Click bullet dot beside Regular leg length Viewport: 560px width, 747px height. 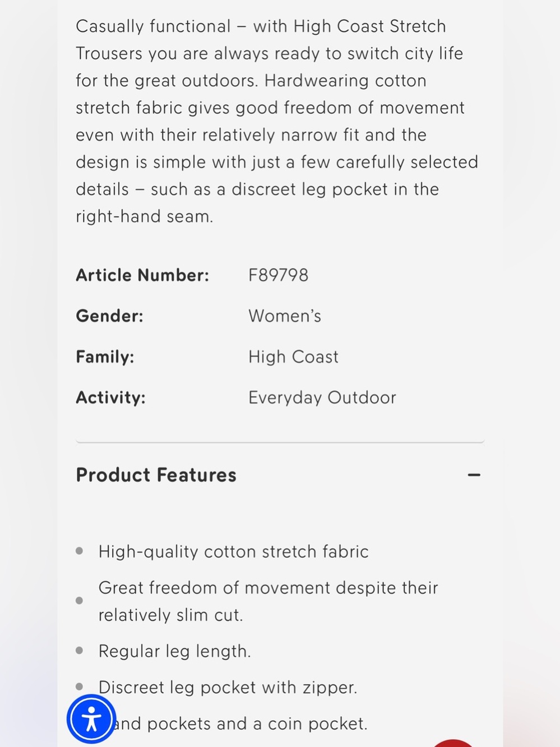[x=79, y=651]
